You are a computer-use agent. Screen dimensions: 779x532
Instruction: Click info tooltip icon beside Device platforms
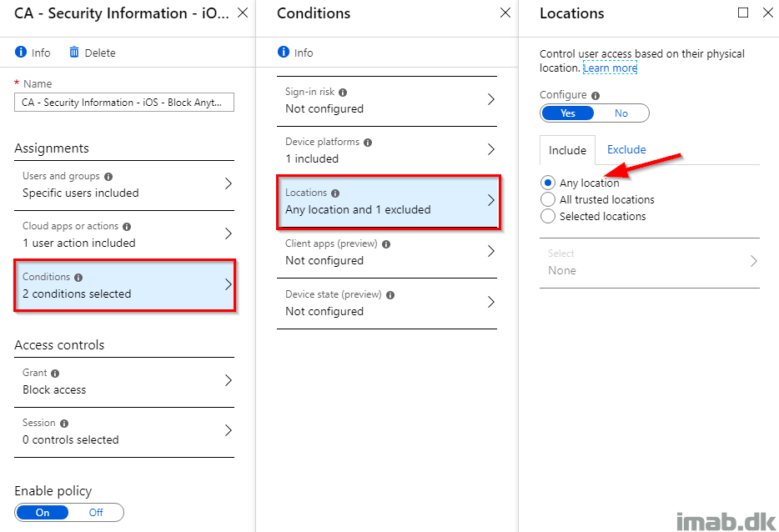(368, 143)
